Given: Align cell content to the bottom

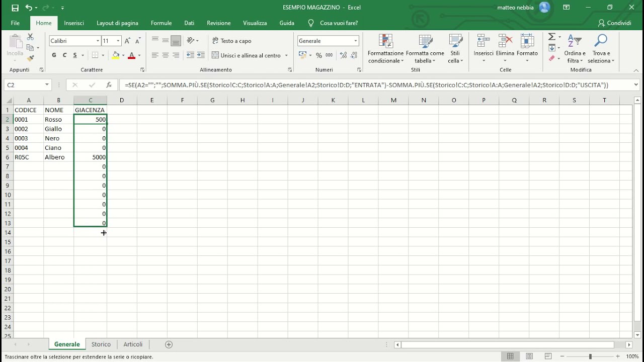Looking at the screenshot, I should (x=176, y=41).
